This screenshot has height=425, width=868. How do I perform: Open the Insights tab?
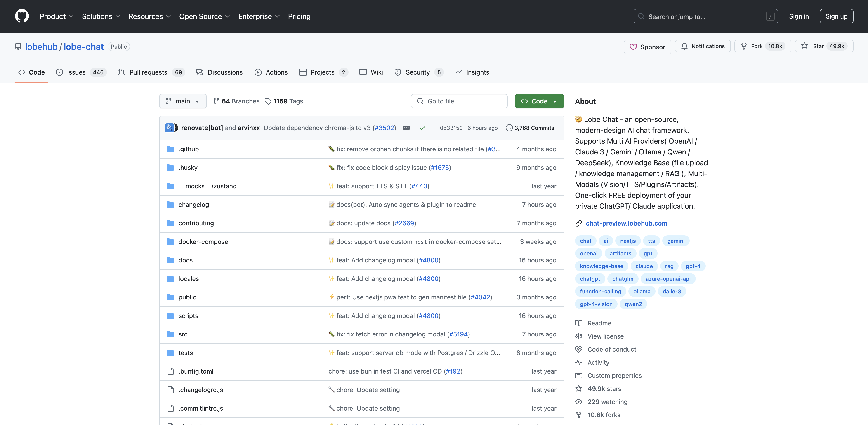tap(472, 72)
